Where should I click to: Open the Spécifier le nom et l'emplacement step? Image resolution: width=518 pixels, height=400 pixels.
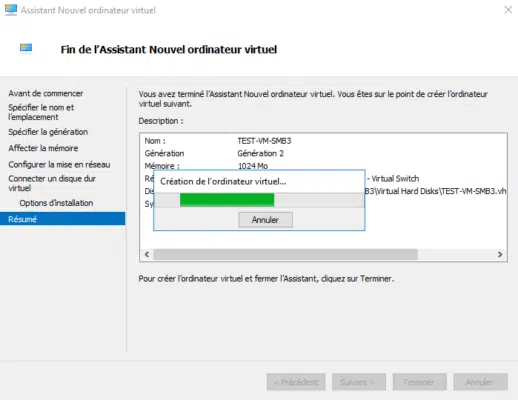pos(41,112)
